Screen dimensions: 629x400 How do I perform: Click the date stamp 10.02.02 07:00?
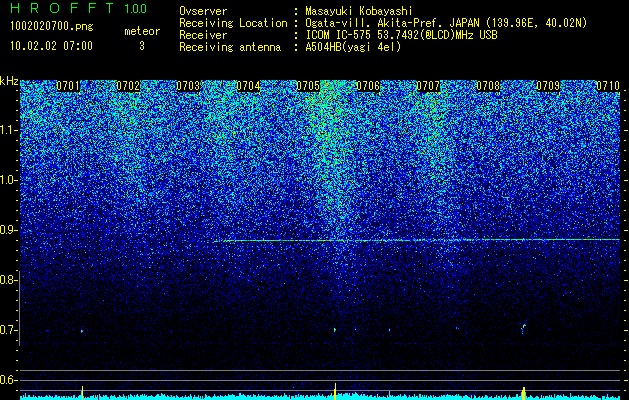[x=51, y=46]
